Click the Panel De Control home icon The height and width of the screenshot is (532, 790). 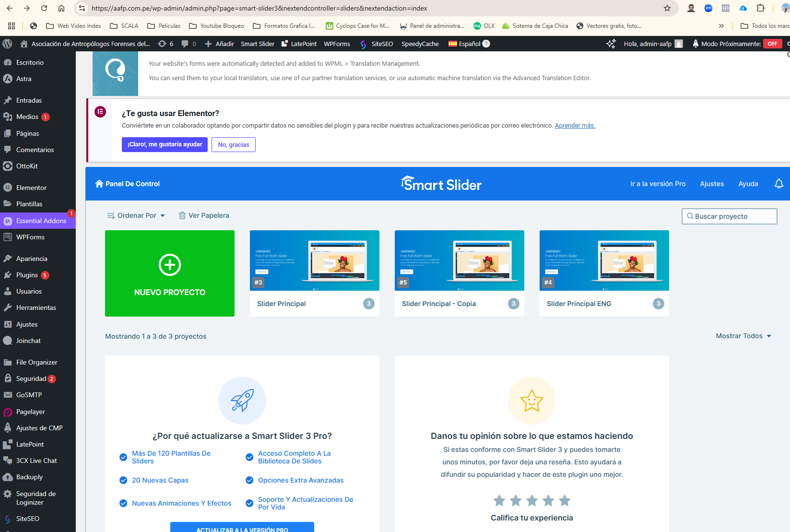pos(99,184)
